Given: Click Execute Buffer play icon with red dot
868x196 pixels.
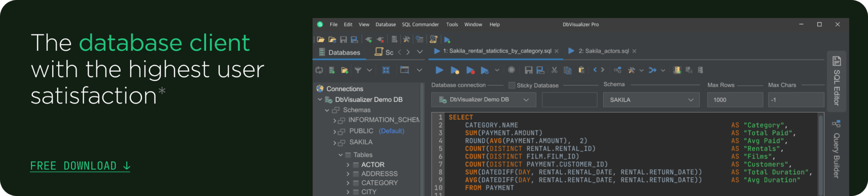Looking at the screenshot, I should tap(470, 70).
